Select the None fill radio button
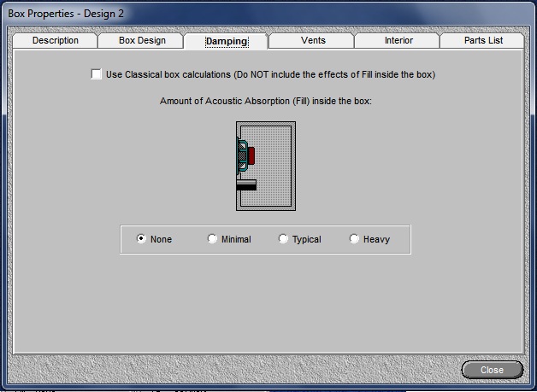Image resolution: width=537 pixels, height=392 pixels. (x=142, y=239)
